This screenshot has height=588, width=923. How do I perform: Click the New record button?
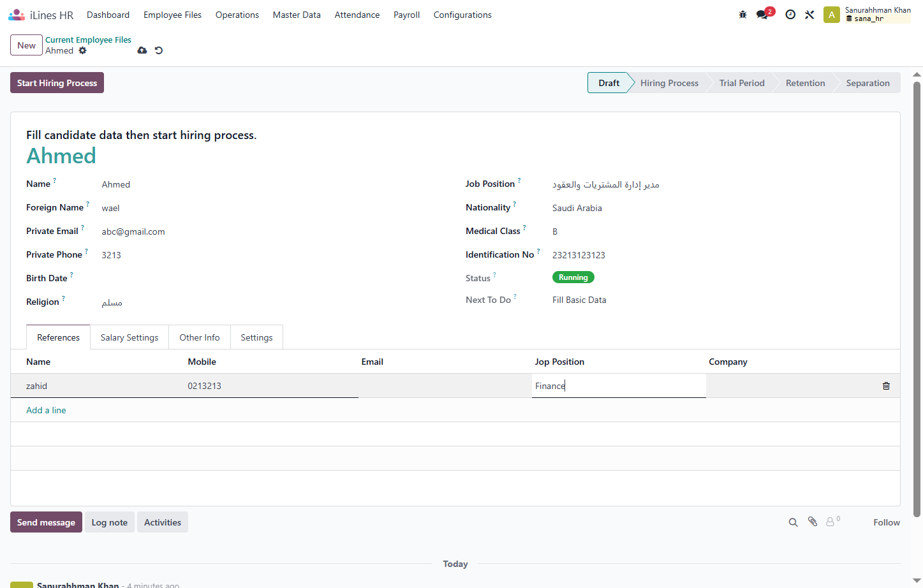[26, 45]
